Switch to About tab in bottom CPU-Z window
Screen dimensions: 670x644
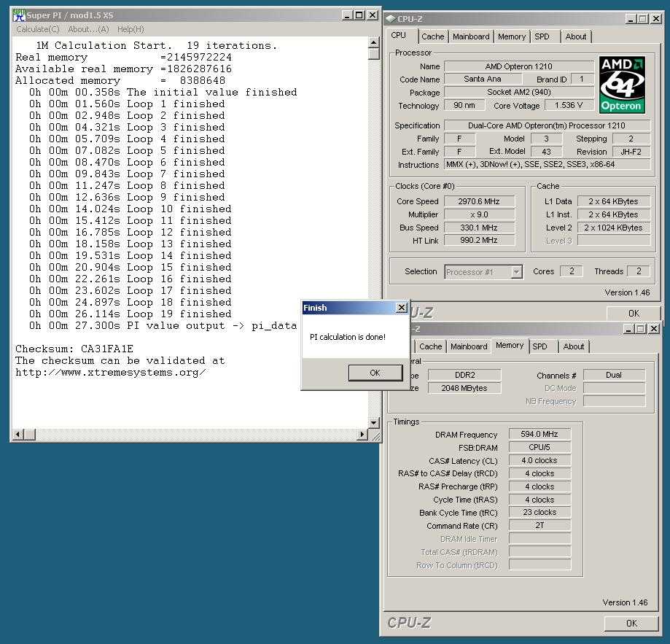(x=574, y=346)
